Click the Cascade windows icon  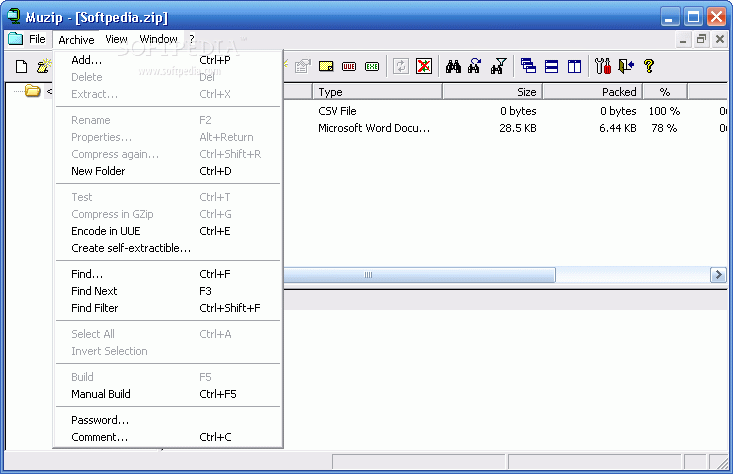click(x=528, y=66)
